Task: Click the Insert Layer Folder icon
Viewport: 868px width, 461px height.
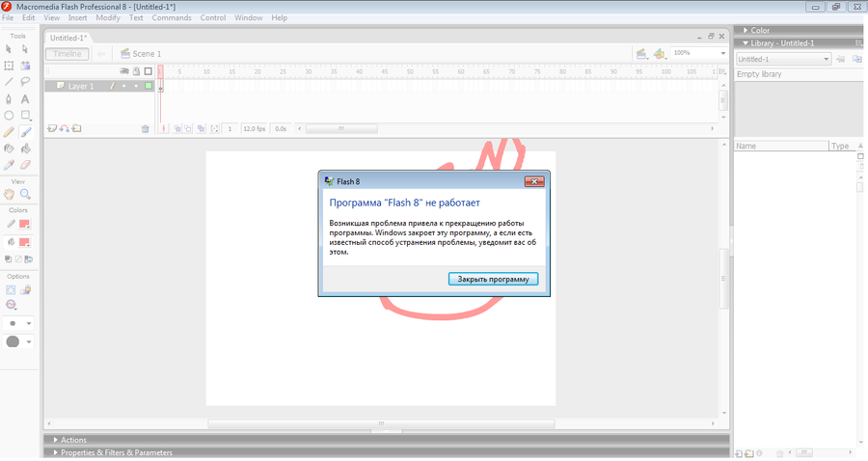Action: click(x=76, y=128)
